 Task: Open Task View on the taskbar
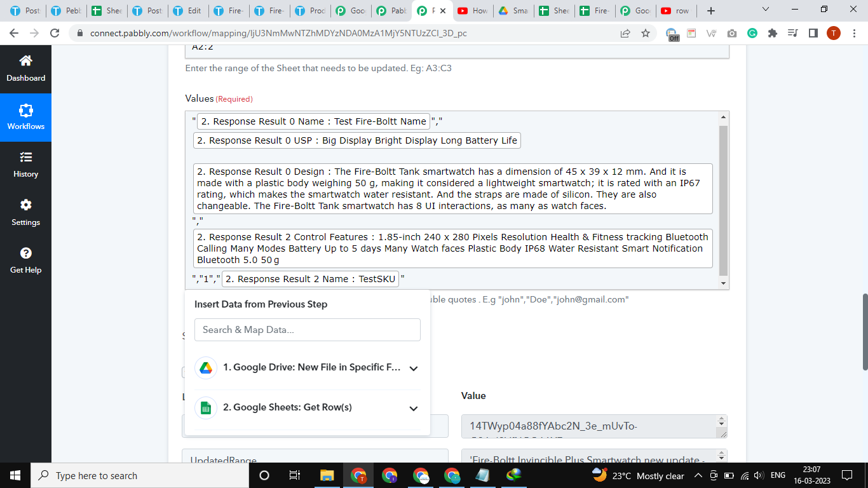click(x=295, y=475)
